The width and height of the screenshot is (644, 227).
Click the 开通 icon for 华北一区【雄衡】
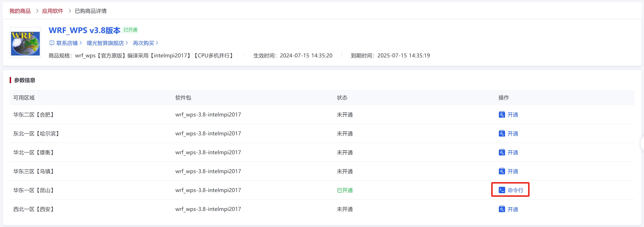(501, 152)
